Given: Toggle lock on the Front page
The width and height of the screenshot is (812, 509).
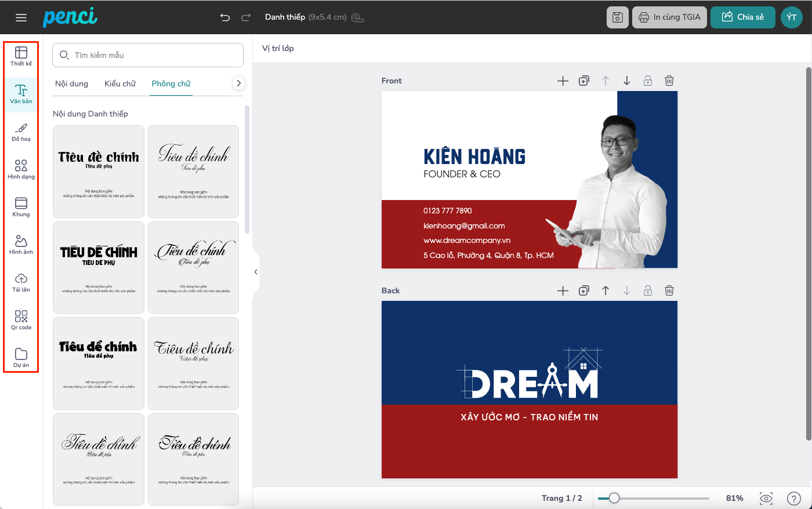Looking at the screenshot, I should point(648,81).
